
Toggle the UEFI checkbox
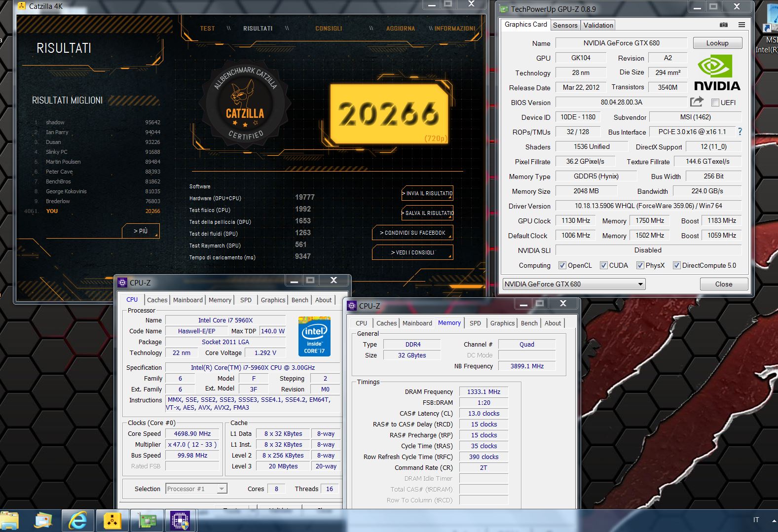[715, 103]
